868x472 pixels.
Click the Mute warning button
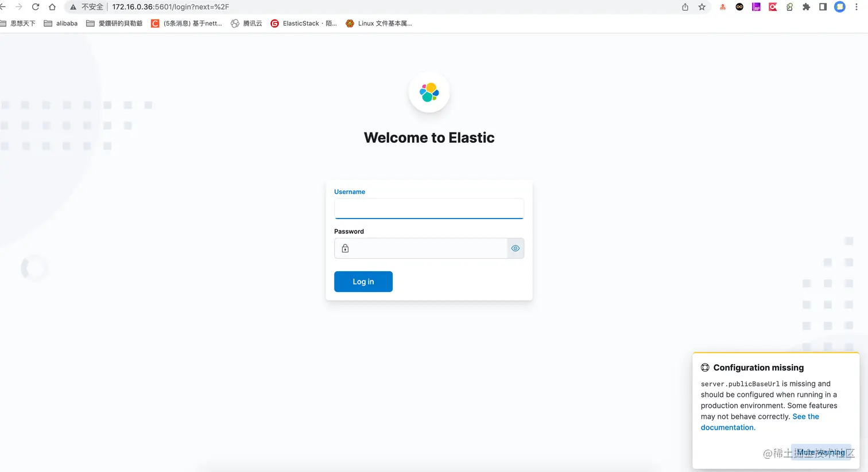(821, 453)
